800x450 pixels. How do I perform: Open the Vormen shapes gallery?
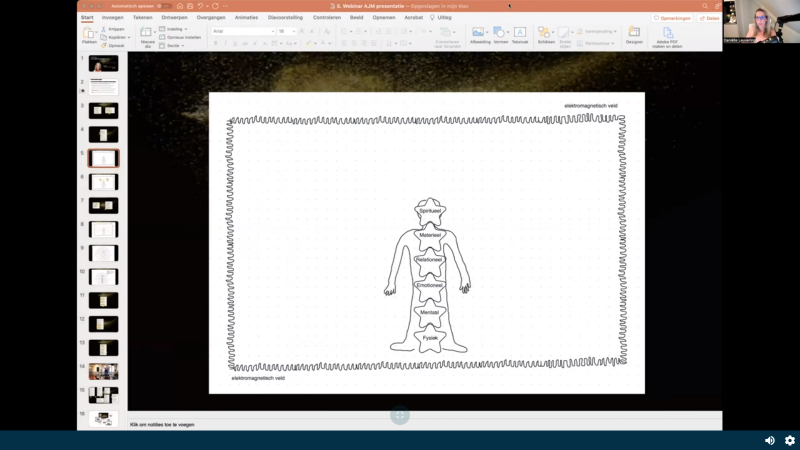point(499,33)
